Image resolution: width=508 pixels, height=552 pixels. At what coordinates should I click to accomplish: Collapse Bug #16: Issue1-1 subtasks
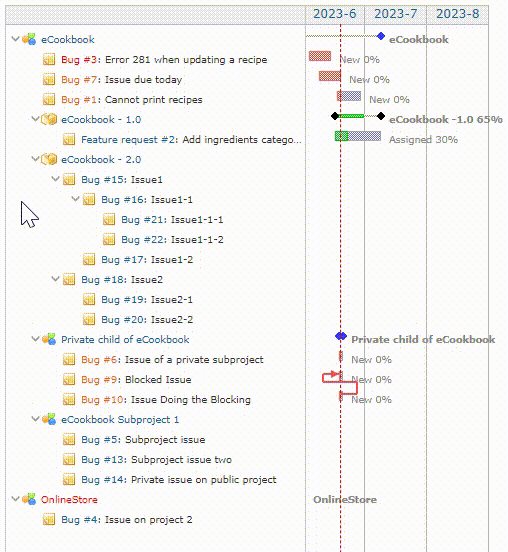point(75,199)
